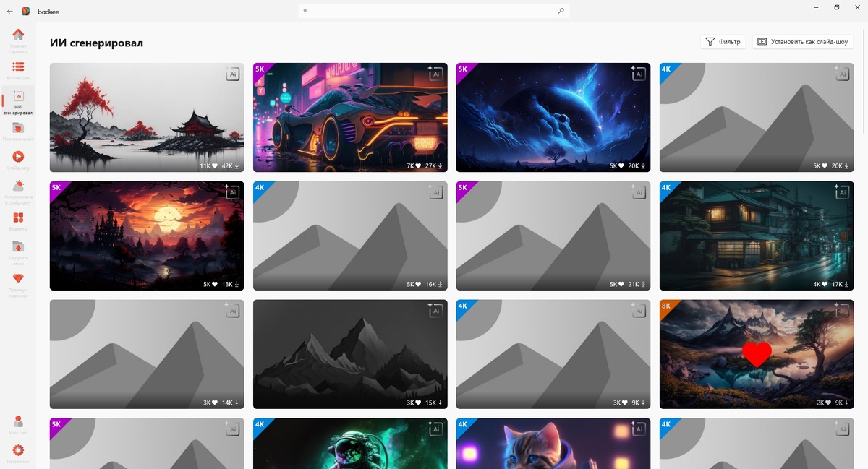Viewport: 868px width, 469px height.
Task: Click the 4K tag on the night street wallpaper
Action: 667,188
